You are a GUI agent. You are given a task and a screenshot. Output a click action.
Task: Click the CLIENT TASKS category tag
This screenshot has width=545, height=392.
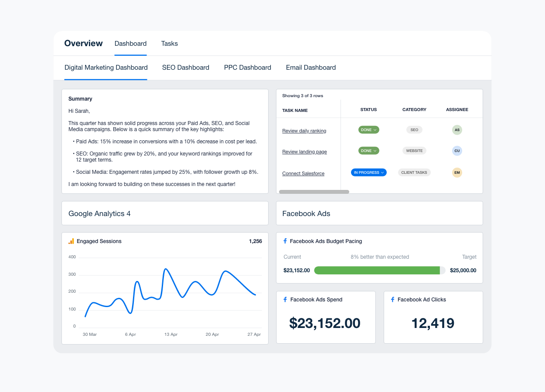click(414, 172)
